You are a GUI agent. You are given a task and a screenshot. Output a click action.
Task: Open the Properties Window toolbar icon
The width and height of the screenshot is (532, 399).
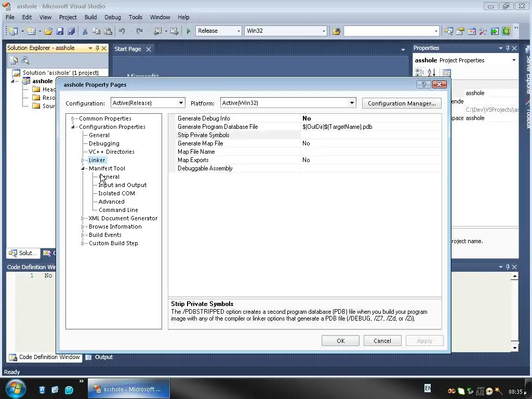point(460,31)
